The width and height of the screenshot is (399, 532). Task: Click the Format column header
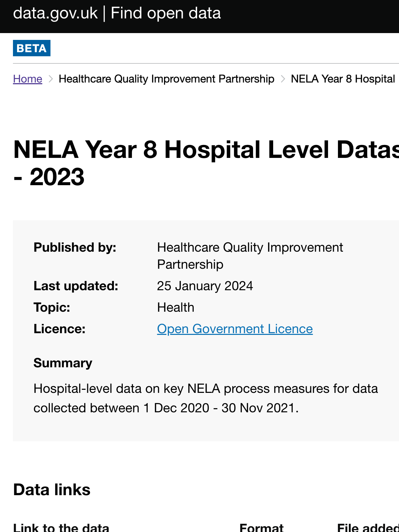262,527
